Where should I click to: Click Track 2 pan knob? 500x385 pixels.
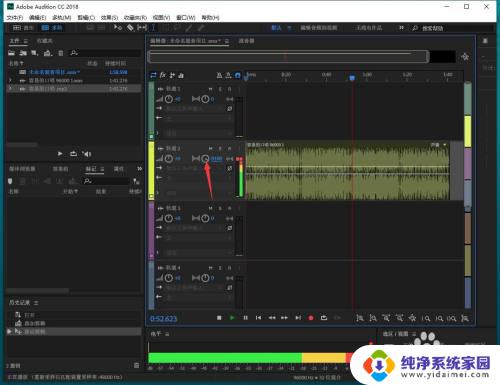(205, 159)
